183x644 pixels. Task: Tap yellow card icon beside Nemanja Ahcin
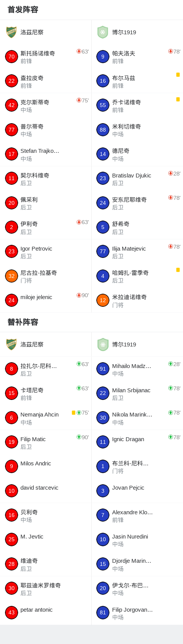pyautogui.click(x=74, y=413)
